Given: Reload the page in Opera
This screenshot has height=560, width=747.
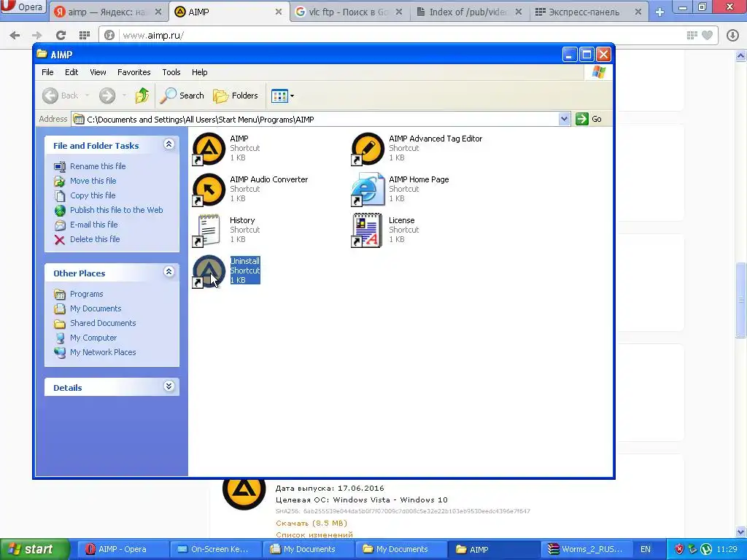Looking at the screenshot, I should 61,35.
